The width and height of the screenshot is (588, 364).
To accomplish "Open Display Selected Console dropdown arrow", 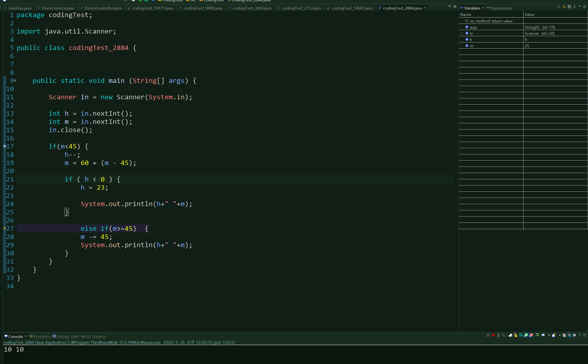I will click(549, 335).
